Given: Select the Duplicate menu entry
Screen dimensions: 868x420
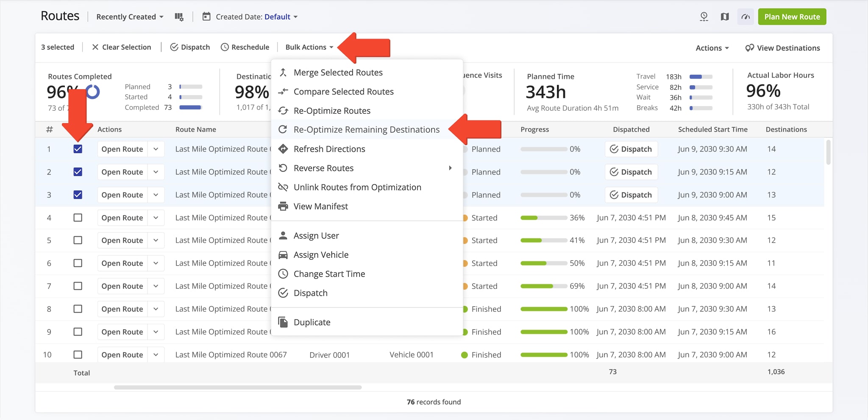Looking at the screenshot, I should coord(367,322).
